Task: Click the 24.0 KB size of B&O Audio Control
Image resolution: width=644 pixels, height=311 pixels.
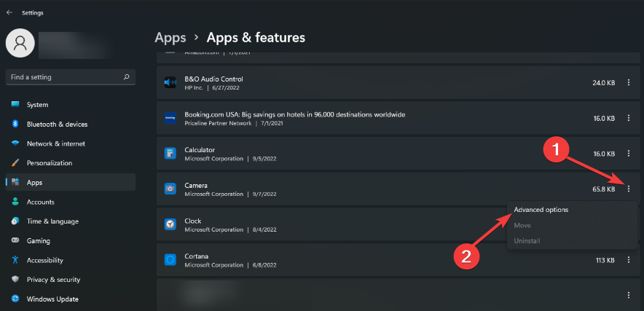Action: coord(604,83)
